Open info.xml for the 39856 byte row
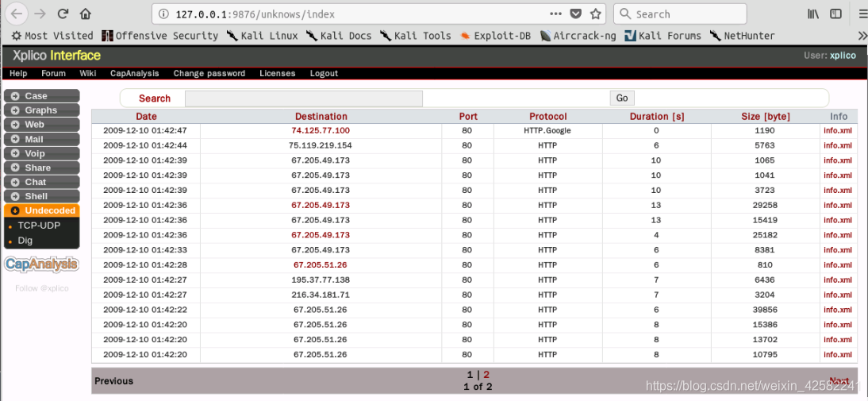This screenshot has width=868, height=401. pyautogui.click(x=838, y=310)
